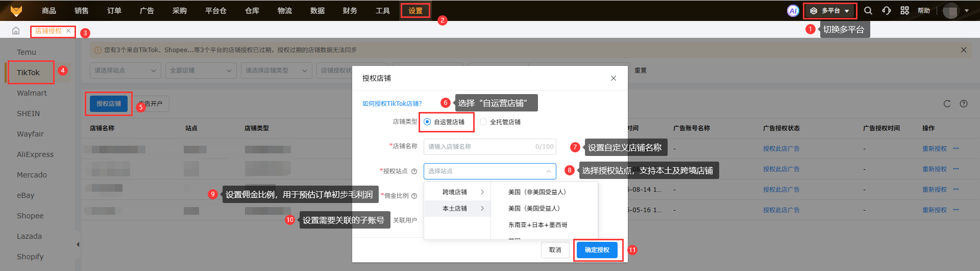Open the customer service headset icon
The image size is (980, 271).
[887, 11]
